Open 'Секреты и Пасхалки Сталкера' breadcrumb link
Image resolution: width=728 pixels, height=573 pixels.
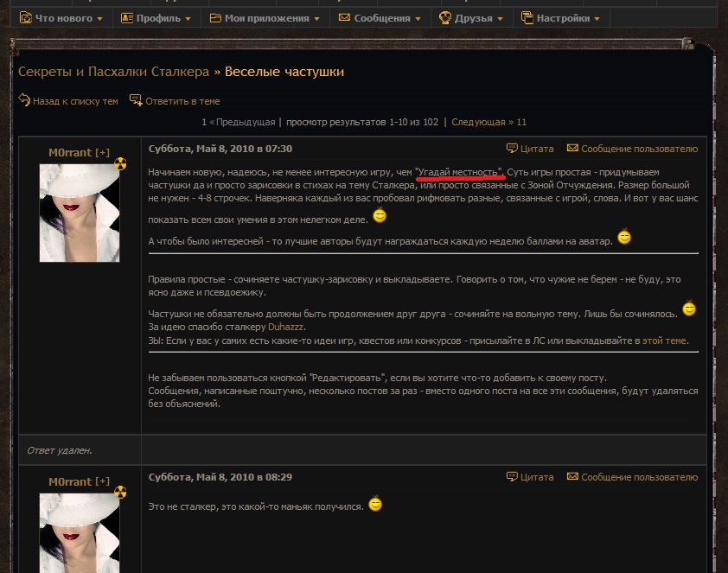pyautogui.click(x=113, y=72)
